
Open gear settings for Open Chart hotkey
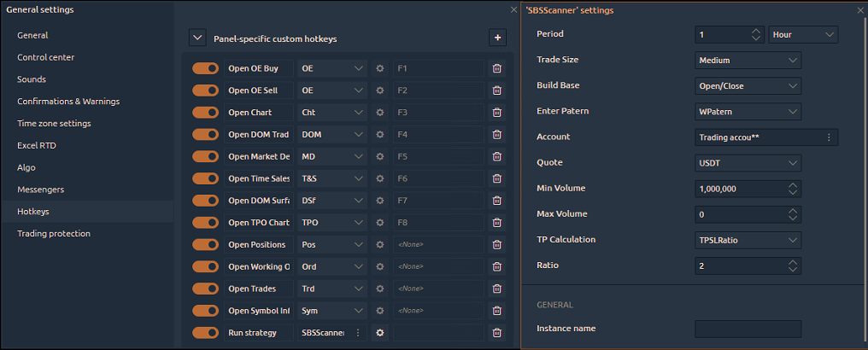380,113
